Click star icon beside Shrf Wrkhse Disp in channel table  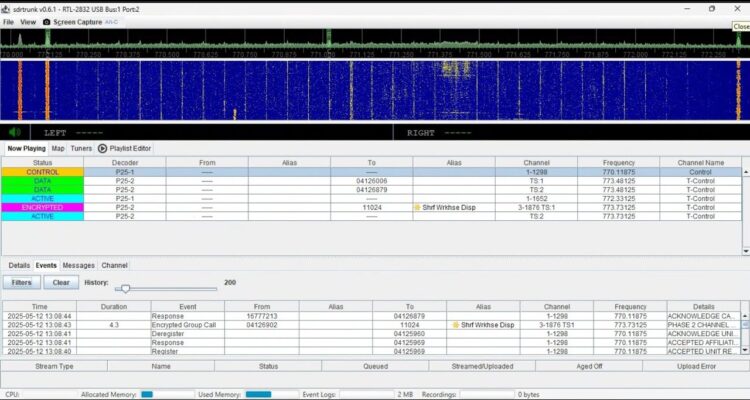(x=418, y=207)
